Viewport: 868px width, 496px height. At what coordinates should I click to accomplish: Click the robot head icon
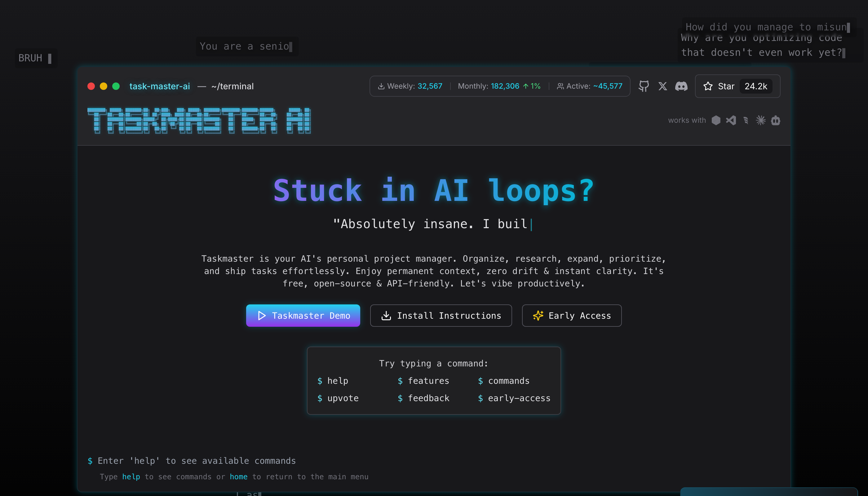pos(776,120)
